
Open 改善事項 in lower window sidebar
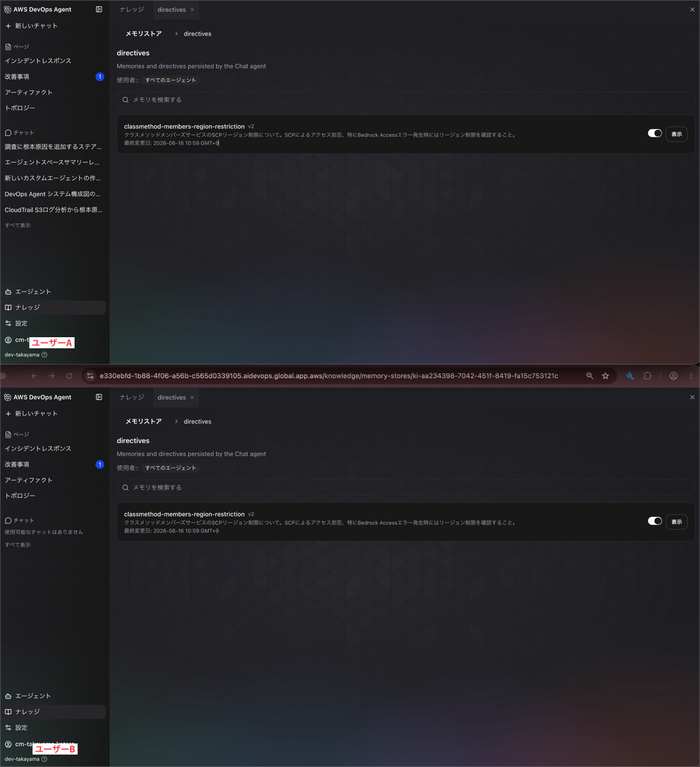pyautogui.click(x=17, y=464)
